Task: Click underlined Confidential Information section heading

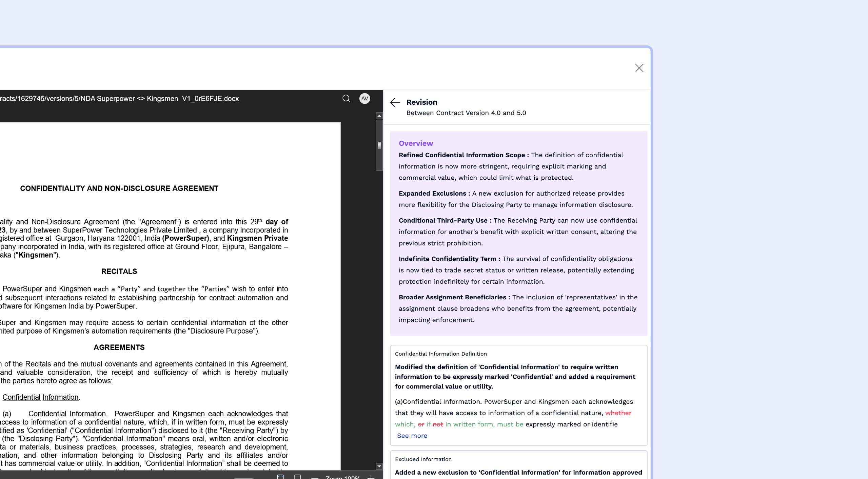Action: click(x=40, y=397)
